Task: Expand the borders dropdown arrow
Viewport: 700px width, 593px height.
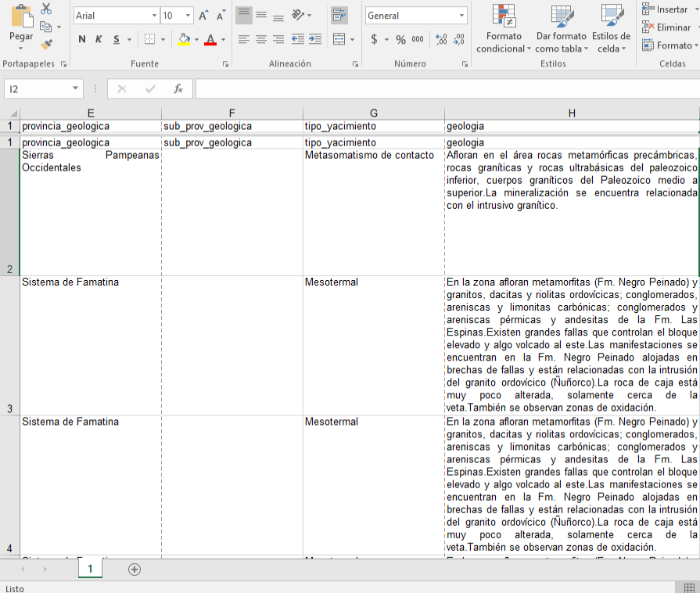Action: [x=163, y=39]
